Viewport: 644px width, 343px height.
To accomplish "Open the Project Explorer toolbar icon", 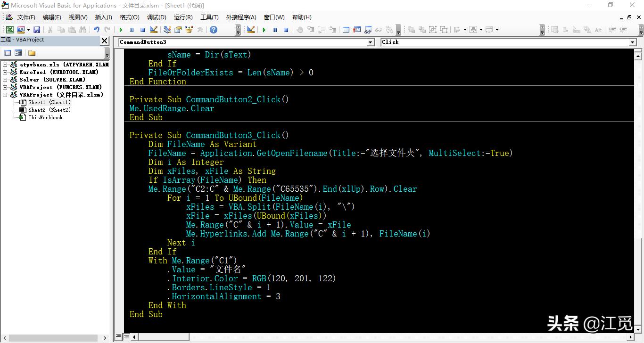I will point(167,30).
